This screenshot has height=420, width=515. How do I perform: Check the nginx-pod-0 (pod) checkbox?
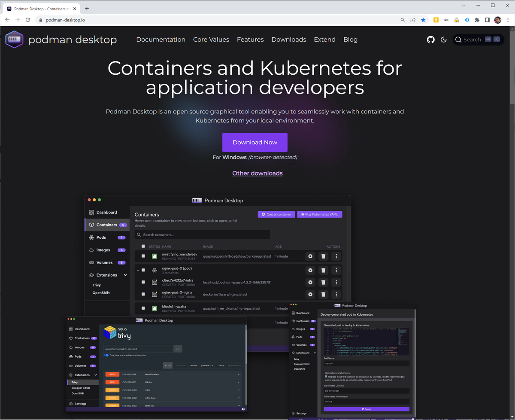143,270
